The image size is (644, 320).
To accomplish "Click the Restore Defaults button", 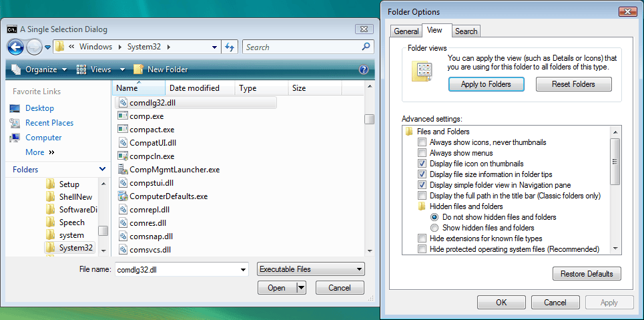I will click(587, 274).
